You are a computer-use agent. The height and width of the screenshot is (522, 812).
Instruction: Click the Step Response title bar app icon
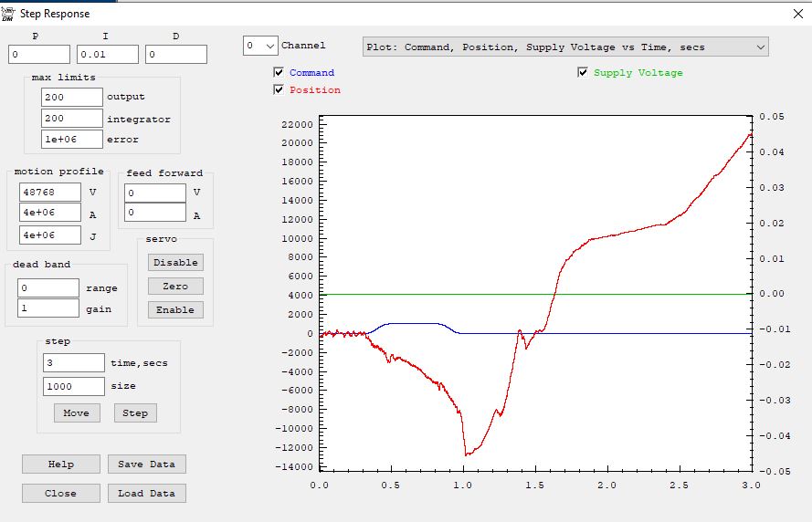tap(8, 14)
